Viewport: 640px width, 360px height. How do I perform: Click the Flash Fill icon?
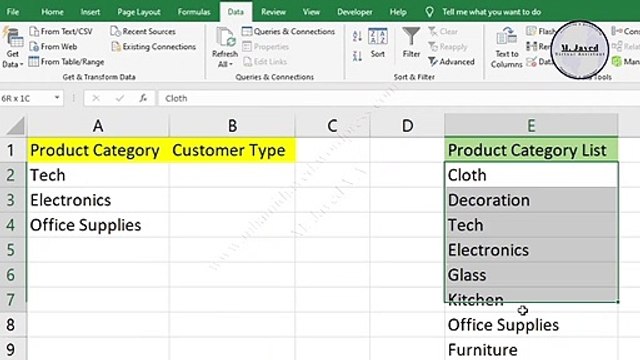pos(531,31)
